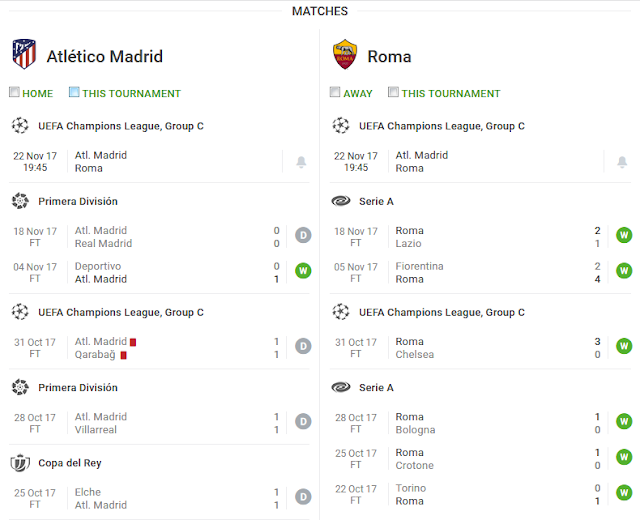This screenshot has height=520, width=640.
Task: Check the AWAY filter checkbox
Action: click(x=335, y=92)
